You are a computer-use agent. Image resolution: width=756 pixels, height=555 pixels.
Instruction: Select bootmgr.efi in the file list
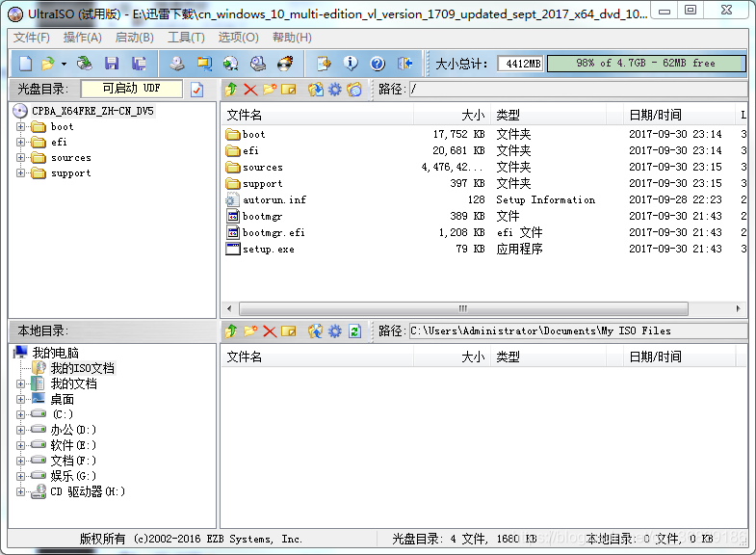pyautogui.click(x=274, y=233)
